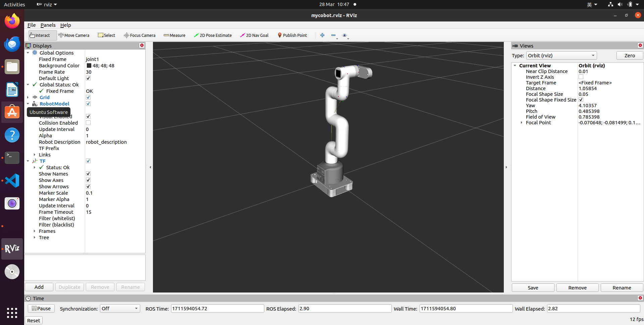644x325 pixels.
Task: Collapse the Global Status section
Action: point(28,84)
